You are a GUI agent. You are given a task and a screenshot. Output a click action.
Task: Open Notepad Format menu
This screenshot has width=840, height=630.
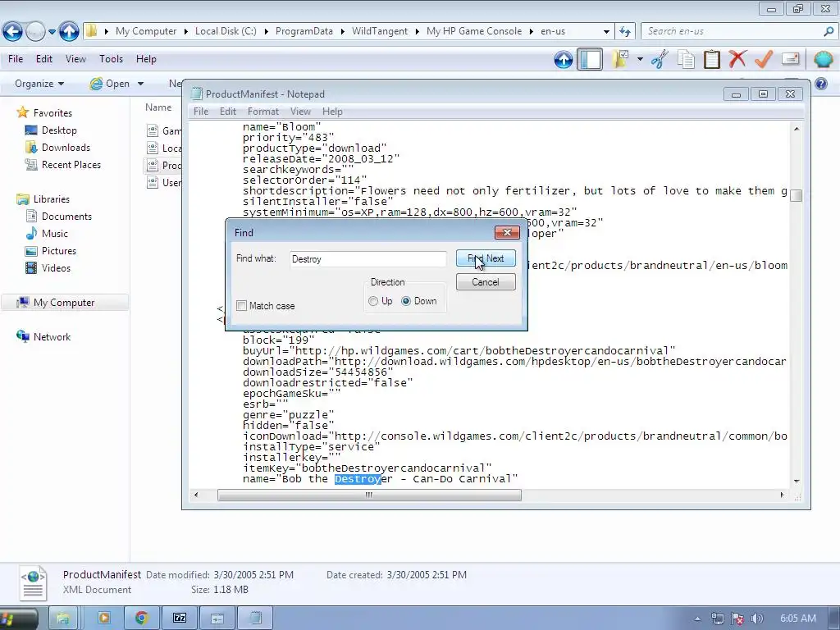pos(263,112)
